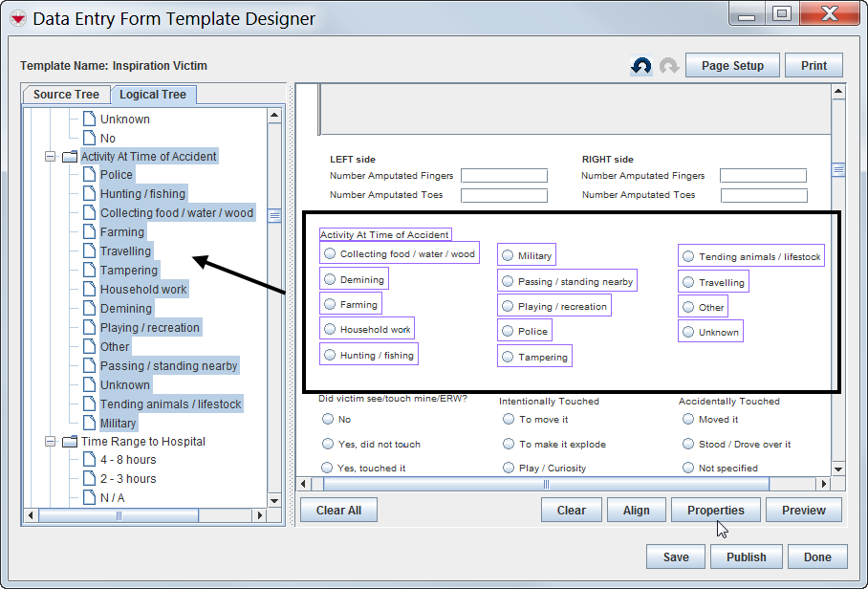
Task: Click tree panel scroll down arrow
Action: pos(274,500)
